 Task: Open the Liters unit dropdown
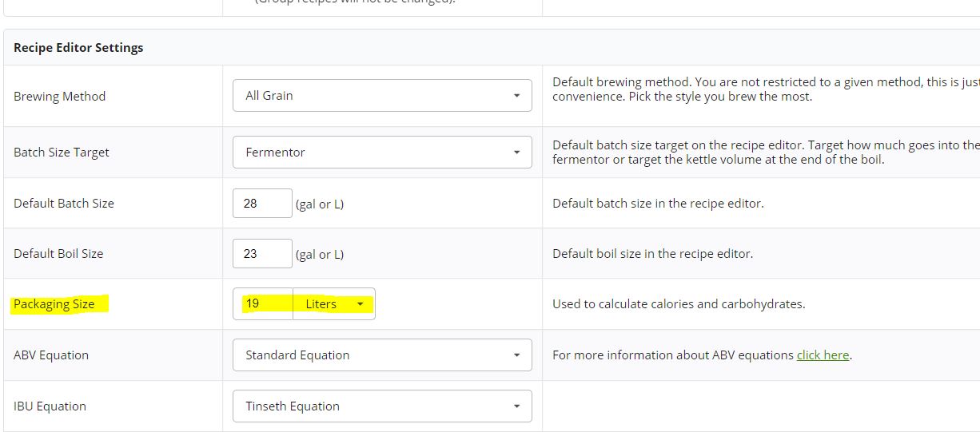tap(334, 304)
